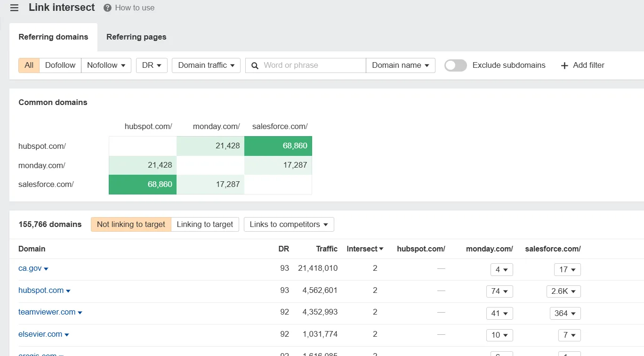Viewport: 644px width, 356px height.
Task: Select the Referring domains tab
Action: coord(53,37)
